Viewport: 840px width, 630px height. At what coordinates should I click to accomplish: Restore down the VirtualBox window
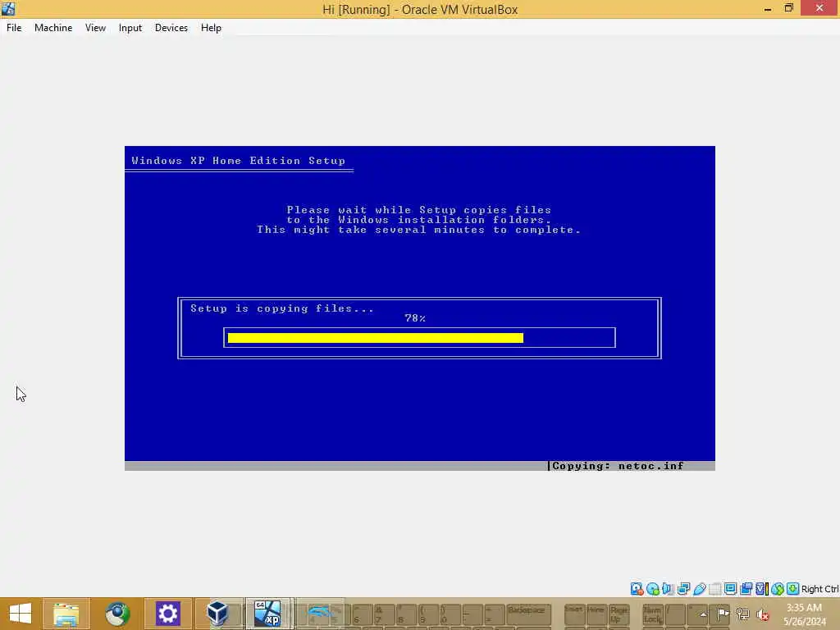[x=788, y=8]
